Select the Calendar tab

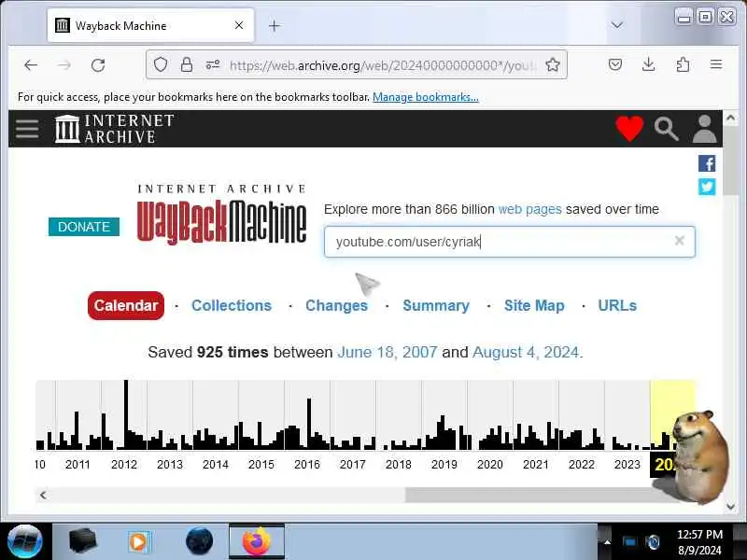(126, 305)
